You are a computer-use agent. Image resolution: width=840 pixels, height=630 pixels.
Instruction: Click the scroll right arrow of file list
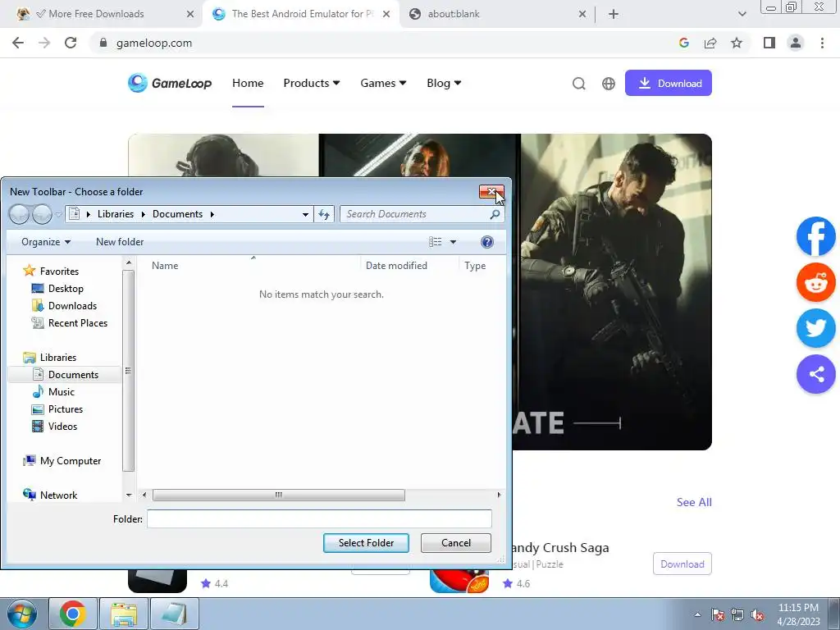[499, 495]
